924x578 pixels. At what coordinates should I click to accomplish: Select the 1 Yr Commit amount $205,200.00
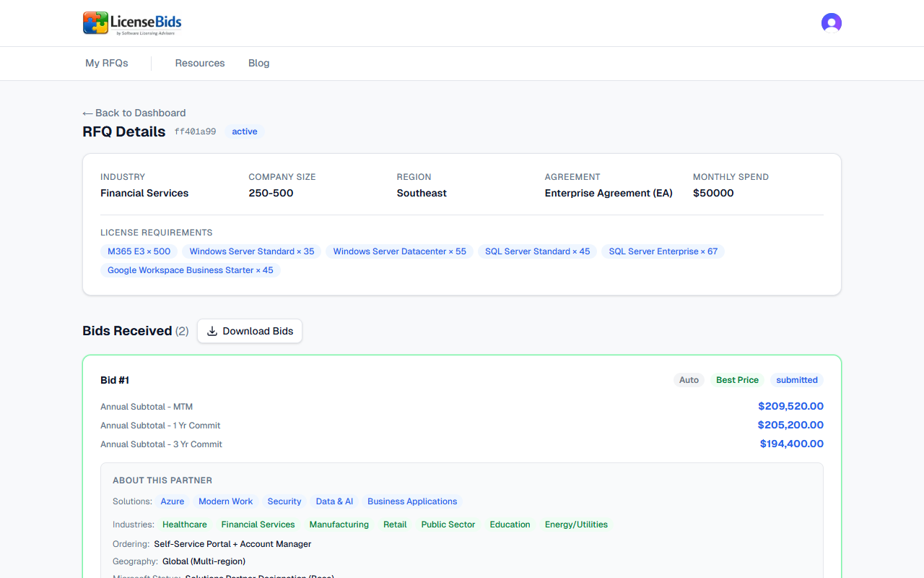click(x=790, y=425)
